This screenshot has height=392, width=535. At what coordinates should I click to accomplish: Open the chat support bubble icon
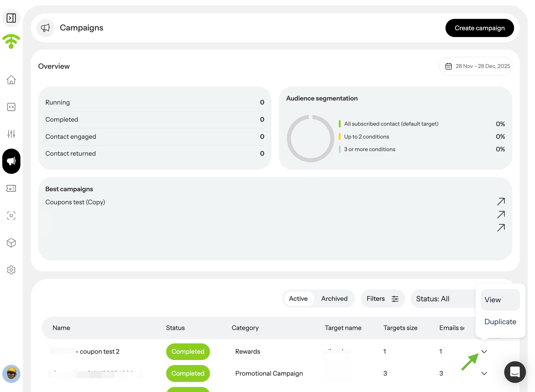tap(515, 372)
